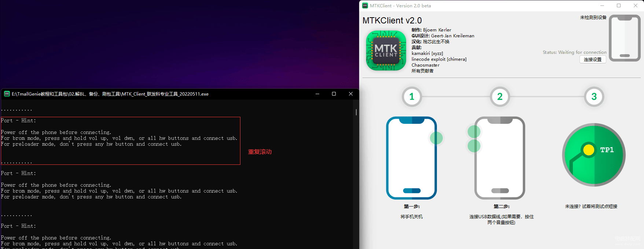Close the MTKClient window

[636, 5]
